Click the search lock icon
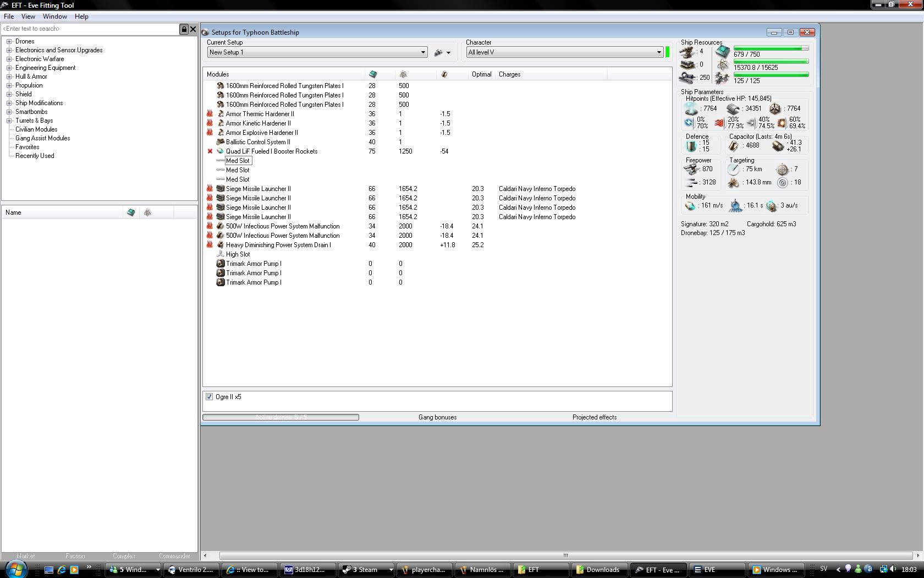 184,29
